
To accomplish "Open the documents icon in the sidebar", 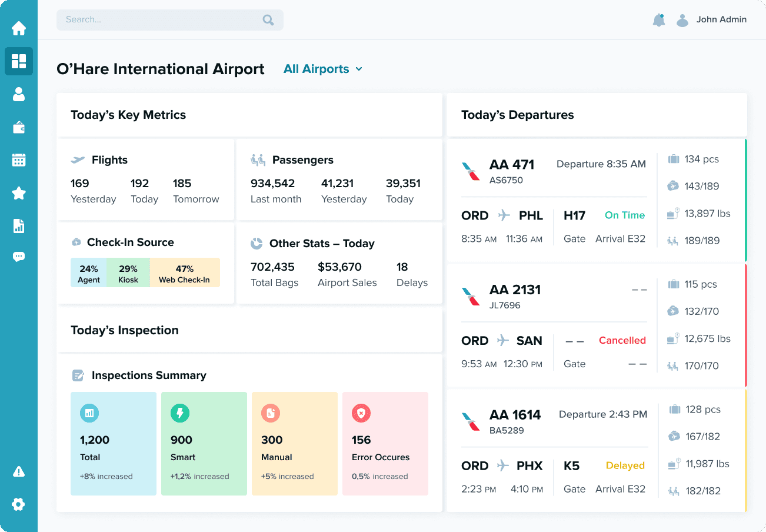I will pos(19,225).
